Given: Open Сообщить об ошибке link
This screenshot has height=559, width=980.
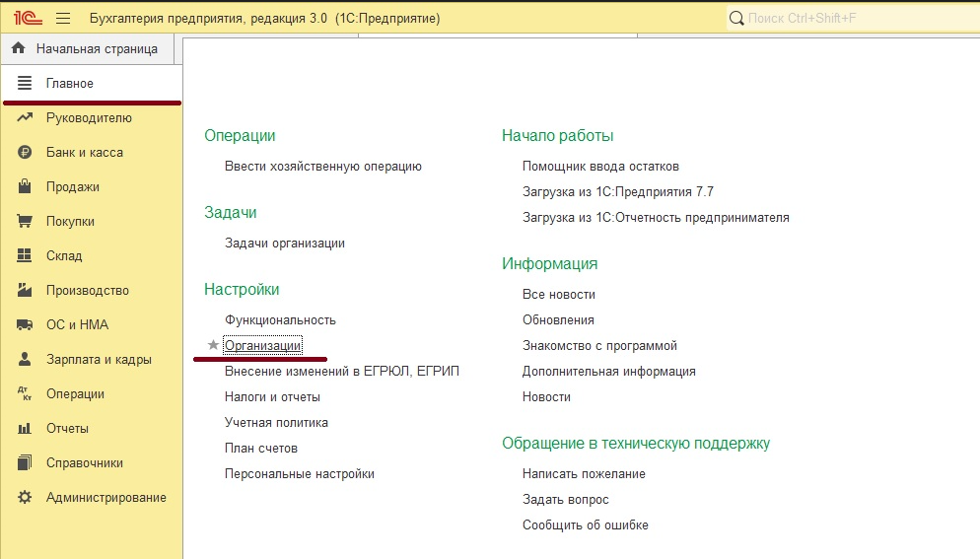Looking at the screenshot, I should coord(585,524).
